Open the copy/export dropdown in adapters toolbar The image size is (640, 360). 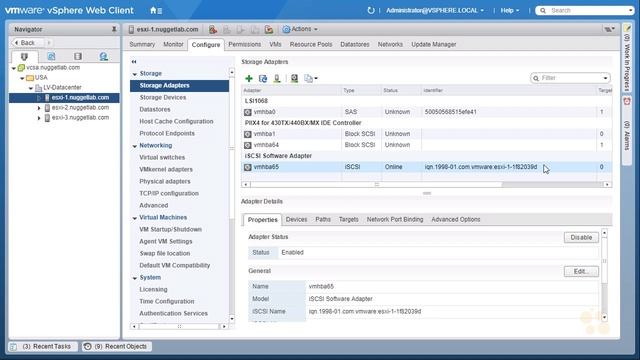pos(311,78)
